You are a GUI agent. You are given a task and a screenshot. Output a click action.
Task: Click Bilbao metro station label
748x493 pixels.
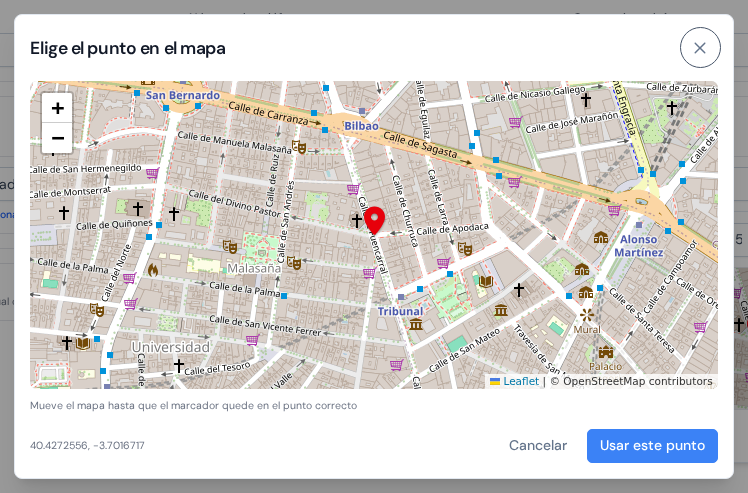point(361,126)
